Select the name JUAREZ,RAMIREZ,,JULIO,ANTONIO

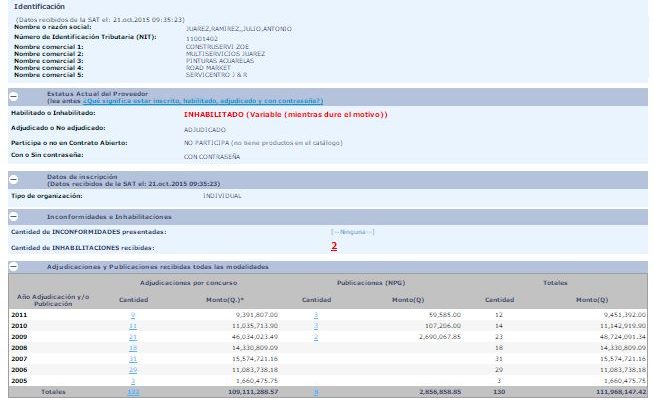click(x=239, y=29)
